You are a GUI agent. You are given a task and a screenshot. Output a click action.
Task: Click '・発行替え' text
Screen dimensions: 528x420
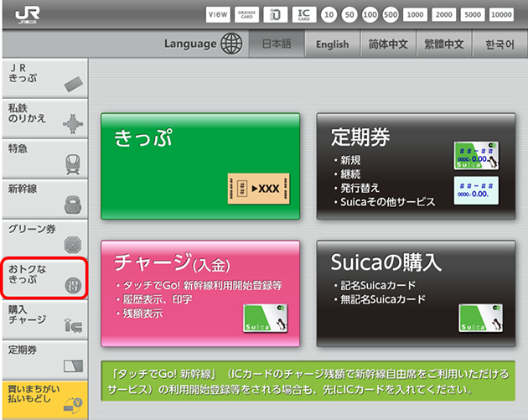356,188
